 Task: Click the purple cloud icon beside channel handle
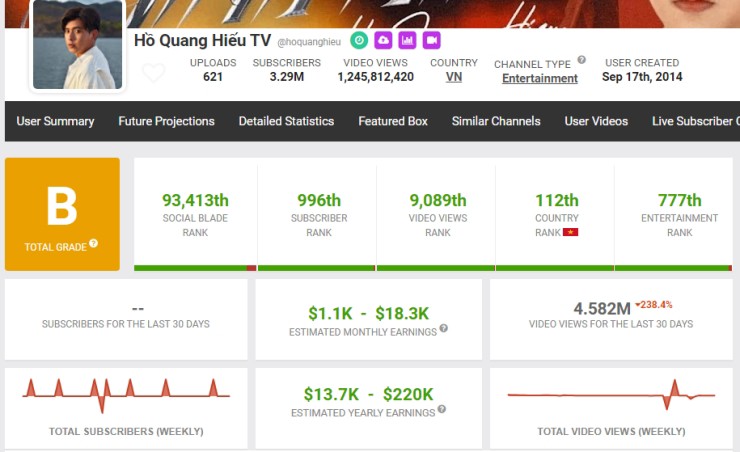coord(383,40)
